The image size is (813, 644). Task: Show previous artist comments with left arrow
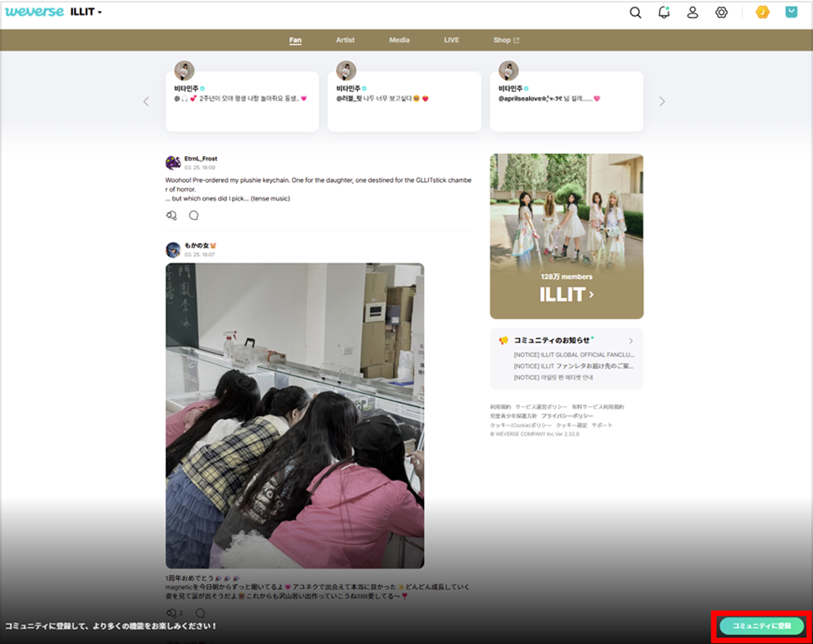tap(146, 102)
